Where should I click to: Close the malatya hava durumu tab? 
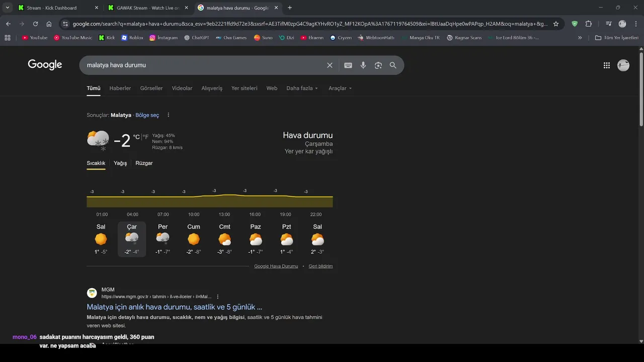(277, 8)
